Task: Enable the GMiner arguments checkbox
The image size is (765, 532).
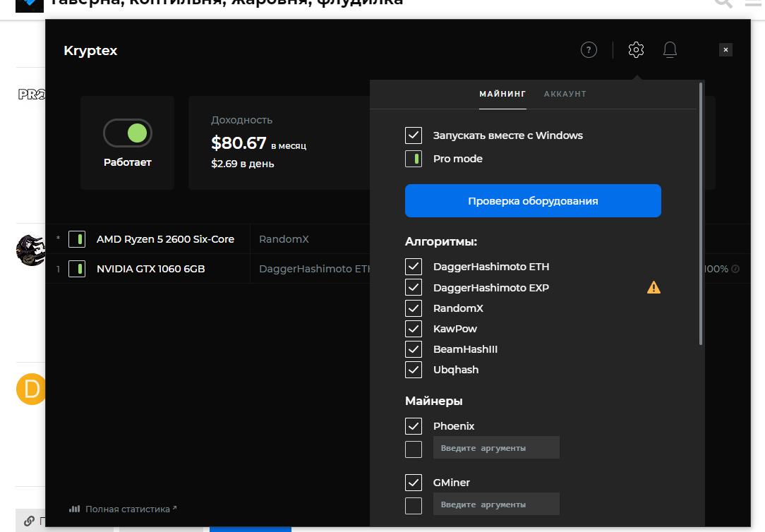Action: pos(414,506)
